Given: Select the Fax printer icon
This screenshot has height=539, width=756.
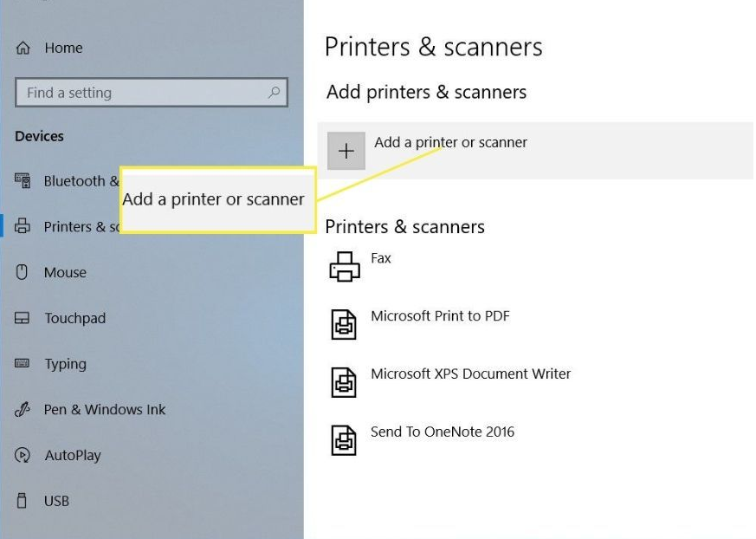Looking at the screenshot, I should point(344,266).
